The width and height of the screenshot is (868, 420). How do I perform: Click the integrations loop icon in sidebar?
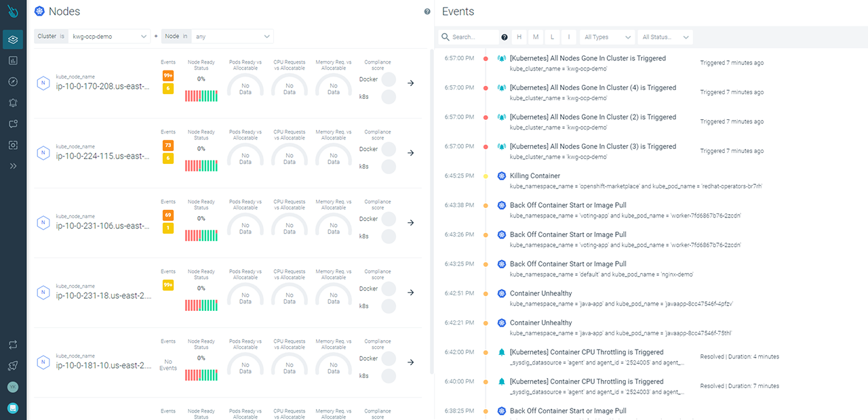pyautogui.click(x=13, y=345)
